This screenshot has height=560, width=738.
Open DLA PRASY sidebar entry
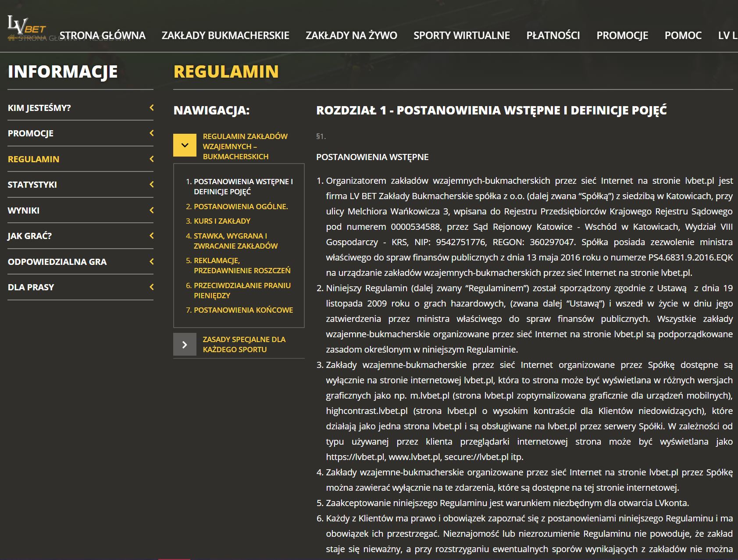coord(31,287)
